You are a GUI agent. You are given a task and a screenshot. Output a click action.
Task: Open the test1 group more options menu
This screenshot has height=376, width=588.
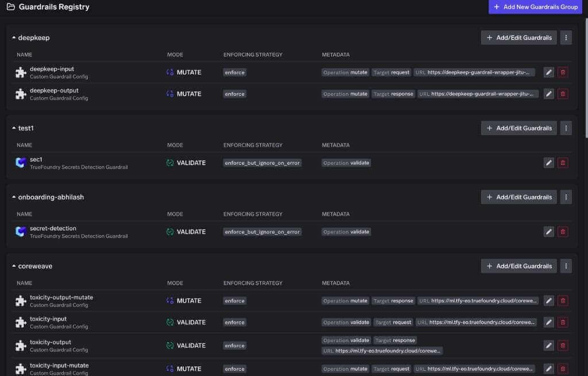(566, 128)
